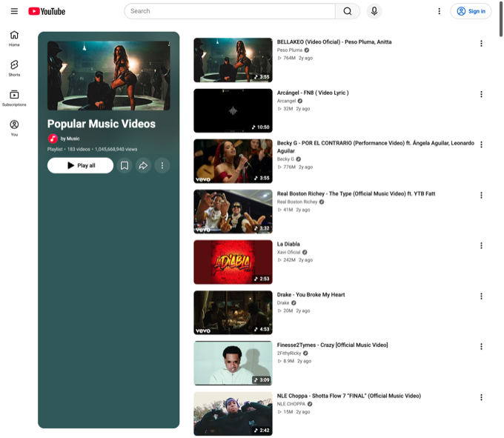Click '183 videos' playlist info text
Screen dimensions: 504x438
[79, 149]
